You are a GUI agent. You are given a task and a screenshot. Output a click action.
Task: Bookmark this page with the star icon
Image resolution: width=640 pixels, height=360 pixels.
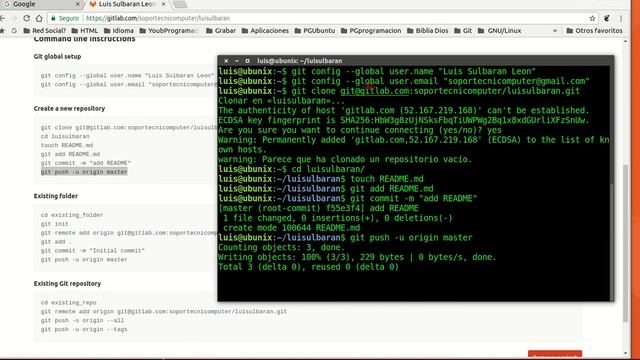pyautogui.click(x=592, y=18)
